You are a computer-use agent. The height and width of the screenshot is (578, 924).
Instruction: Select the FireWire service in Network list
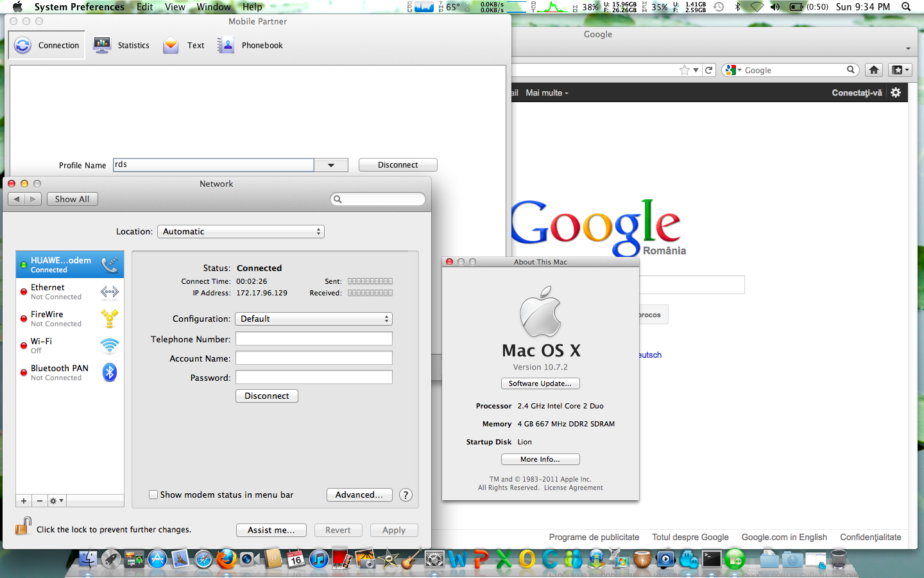pos(70,319)
